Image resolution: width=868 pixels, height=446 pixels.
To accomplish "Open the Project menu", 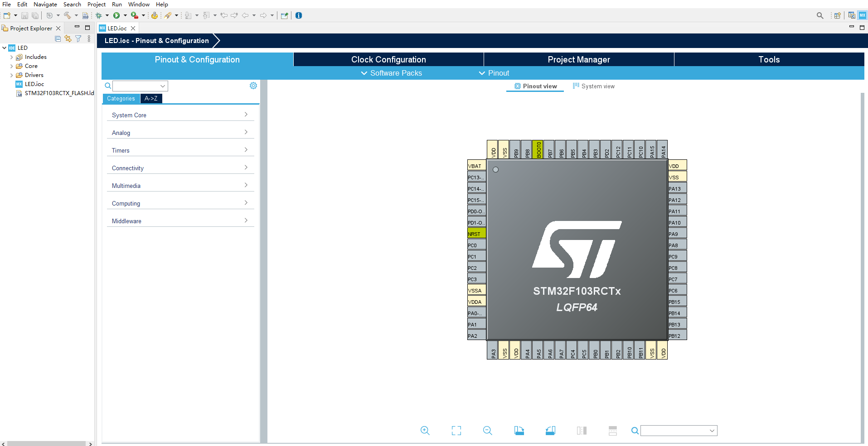I will pyautogui.click(x=96, y=4).
